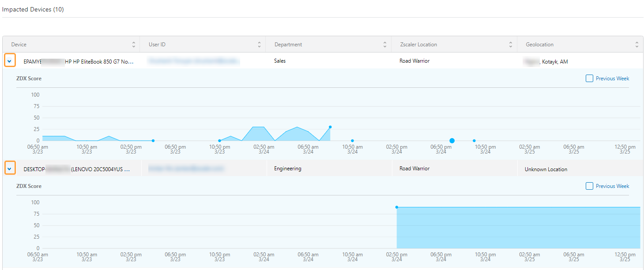Enable Previous Week on the first ZDX chart
The image size is (644, 270).
coord(589,78)
